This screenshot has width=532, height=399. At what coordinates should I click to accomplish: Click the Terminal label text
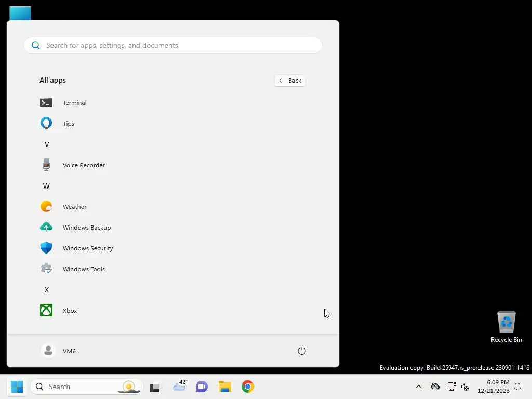75,103
